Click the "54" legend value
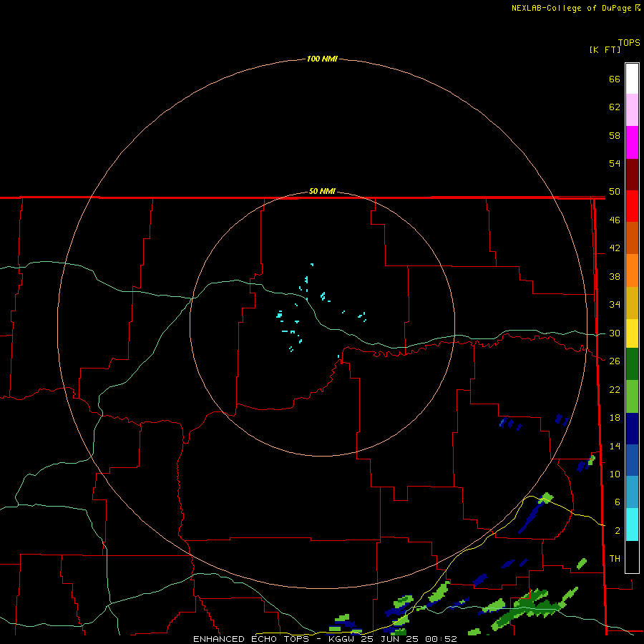The image size is (644, 644). coord(615,163)
